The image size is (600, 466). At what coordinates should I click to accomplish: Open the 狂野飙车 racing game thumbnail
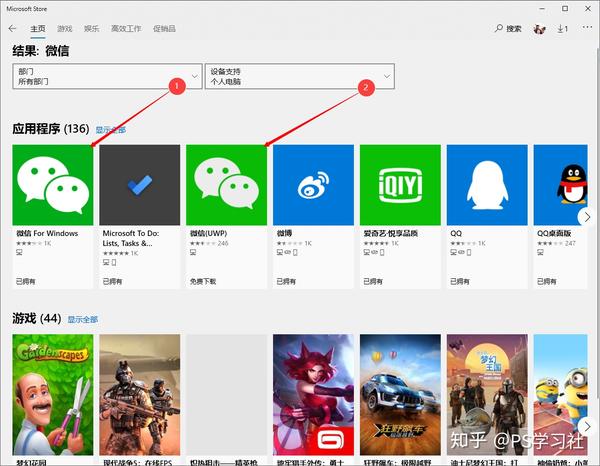click(x=400, y=395)
